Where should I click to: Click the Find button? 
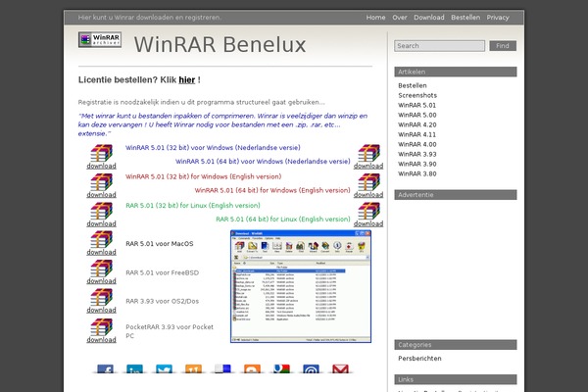[503, 46]
